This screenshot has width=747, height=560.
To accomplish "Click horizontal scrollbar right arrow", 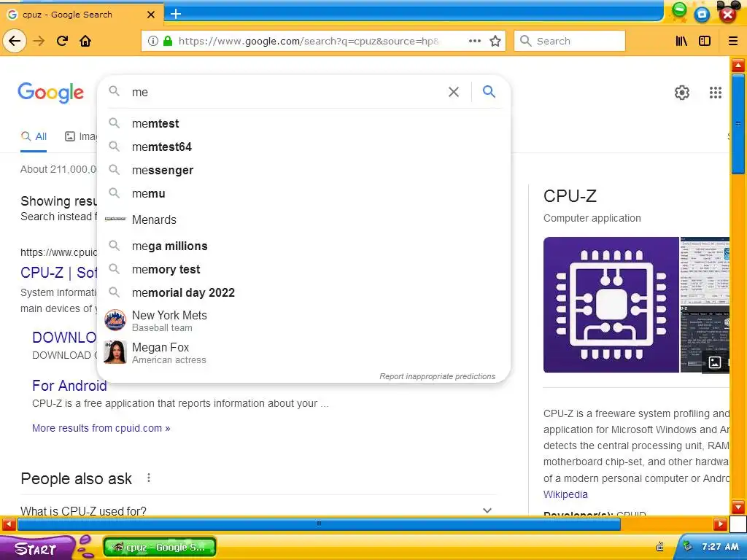I will (x=720, y=524).
